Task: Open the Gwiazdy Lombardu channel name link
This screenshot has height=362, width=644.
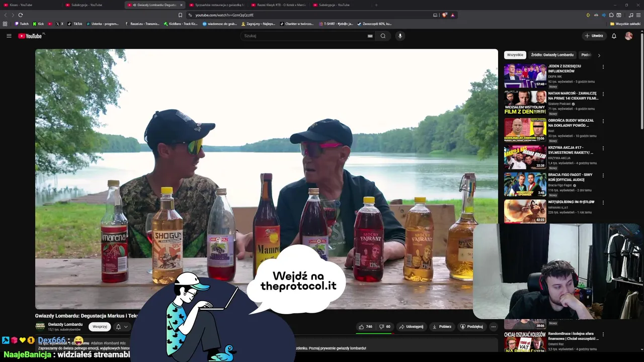Action: pos(65,324)
